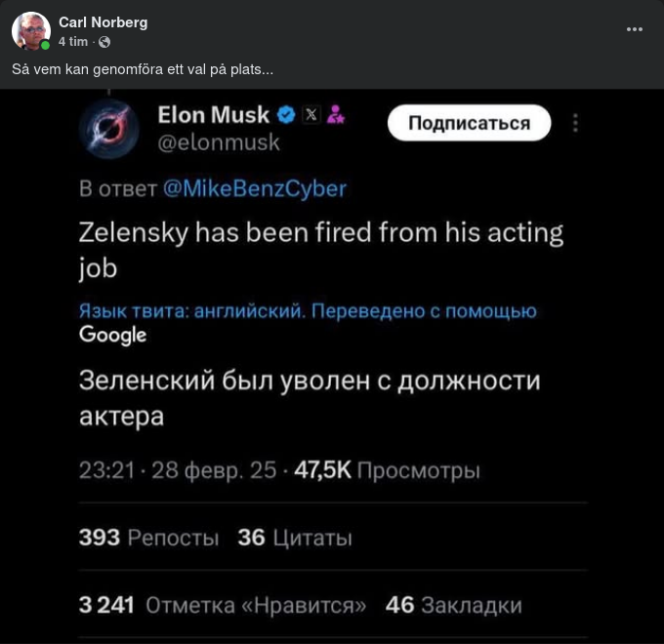This screenshot has width=664, height=644.
Task: Click the 36 Цитаты count
Action: [294, 538]
